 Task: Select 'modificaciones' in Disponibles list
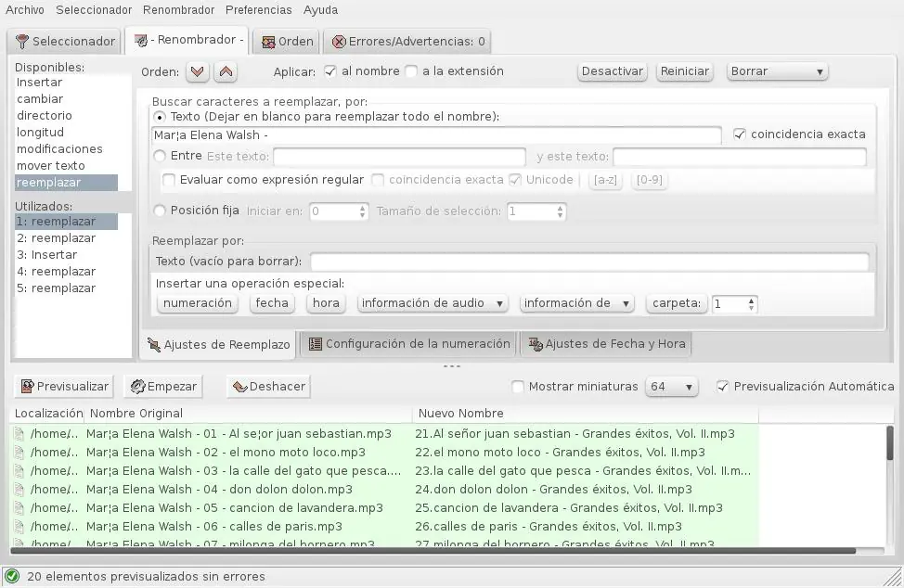click(x=59, y=149)
